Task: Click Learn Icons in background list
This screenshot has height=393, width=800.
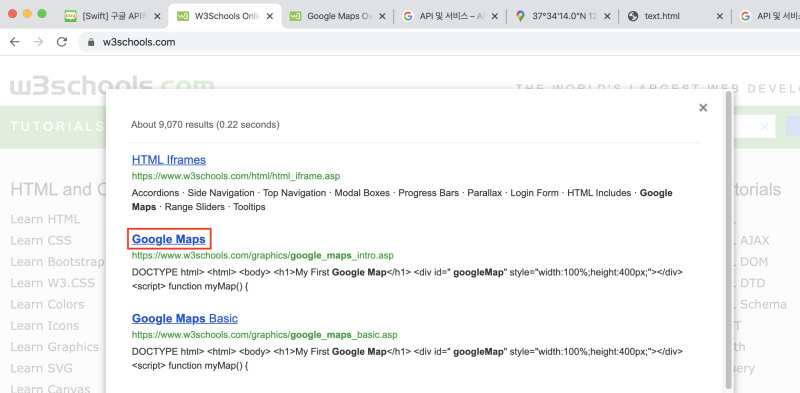Action: click(45, 326)
